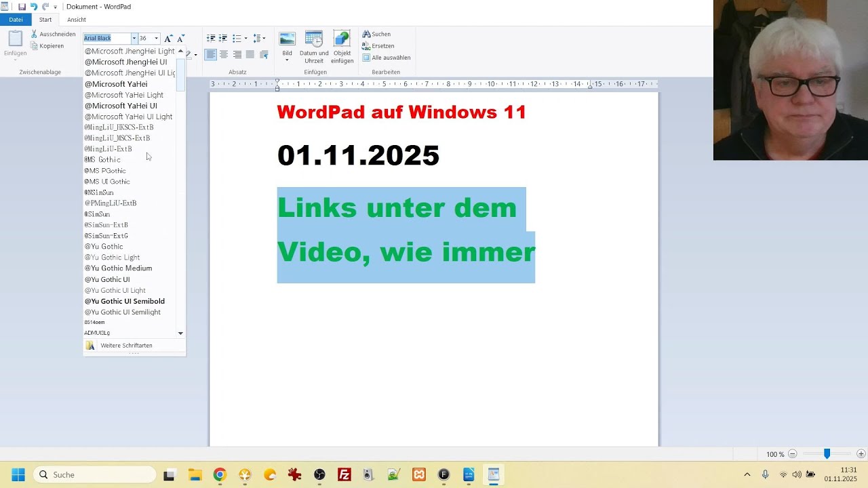
Task: Click the increase indent icon
Action: (x=223, y=38)
